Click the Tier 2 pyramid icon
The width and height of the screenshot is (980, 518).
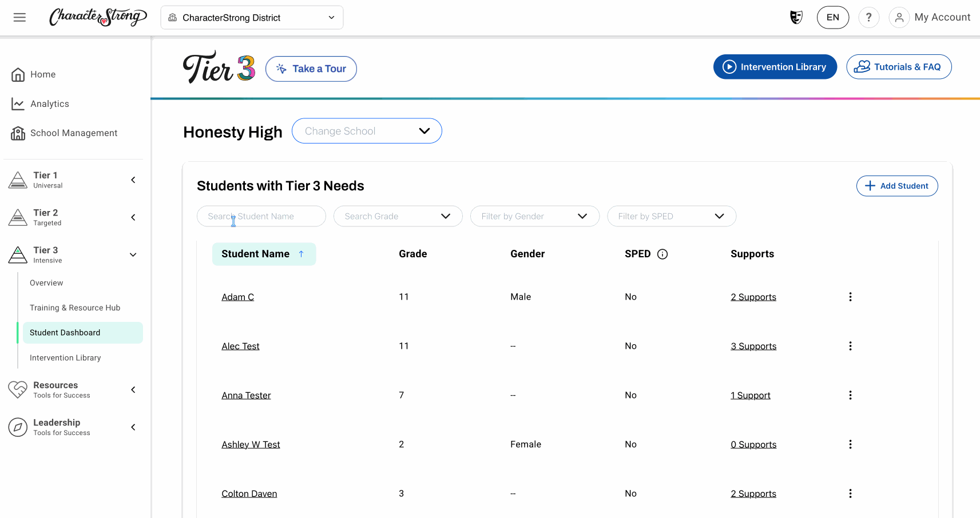pyautogui.click(x=18, y=217)
